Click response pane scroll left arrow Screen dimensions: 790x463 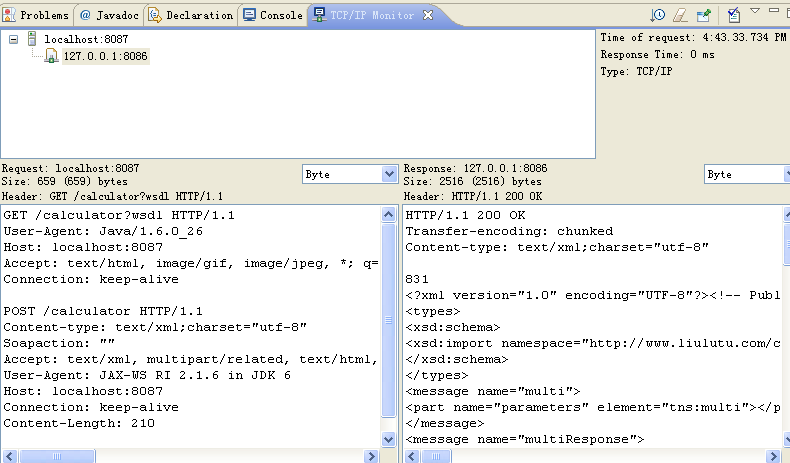click(x=412, y=456)
